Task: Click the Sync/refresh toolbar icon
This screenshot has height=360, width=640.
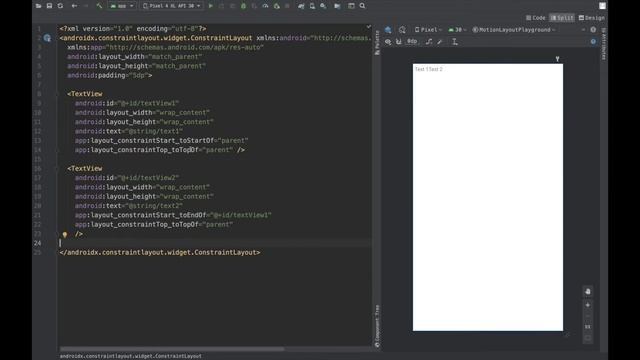Action: (x=60, y=6)
